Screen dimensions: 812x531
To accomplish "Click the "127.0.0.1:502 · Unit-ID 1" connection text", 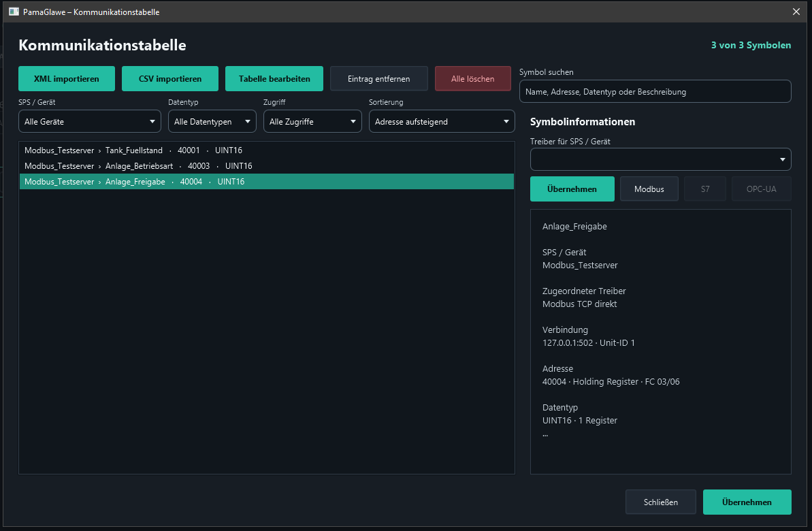I will [x=588, y=343].
